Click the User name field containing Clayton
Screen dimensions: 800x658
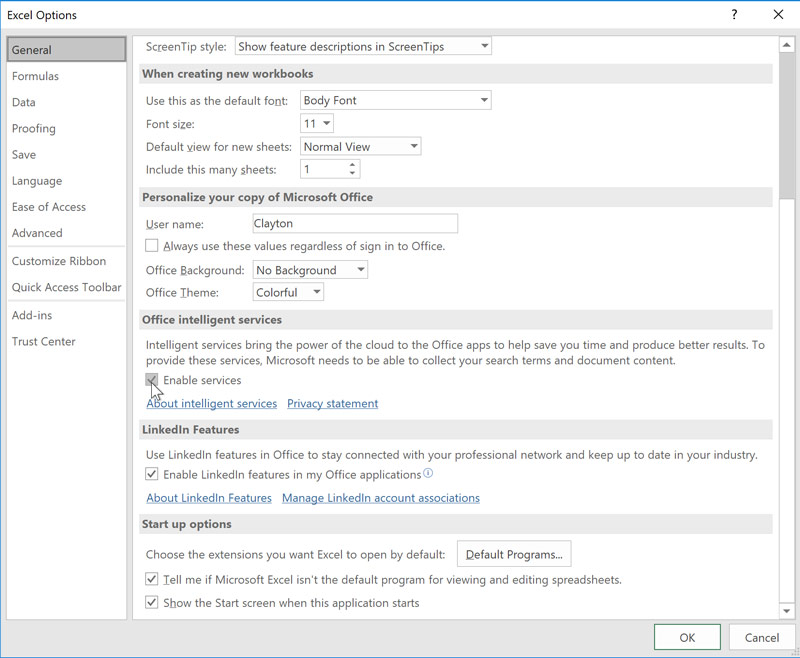(355, 223)
